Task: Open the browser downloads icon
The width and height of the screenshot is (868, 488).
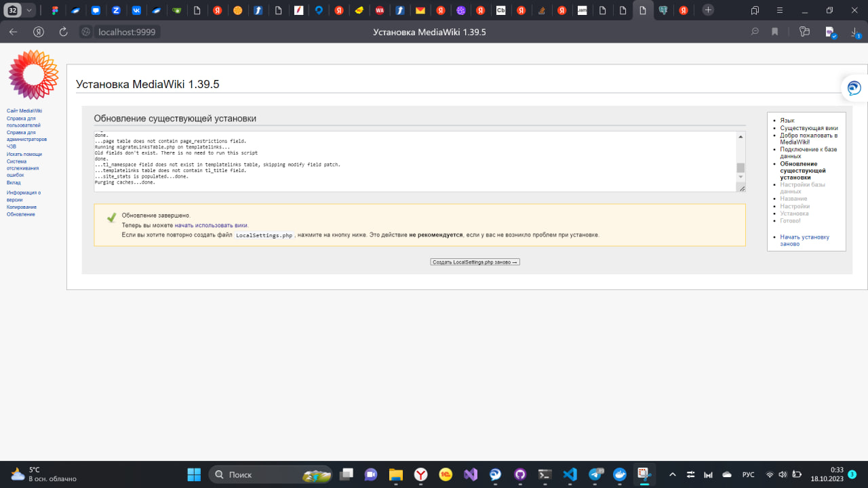Action: pyautogui.click(x=856, y=32)
